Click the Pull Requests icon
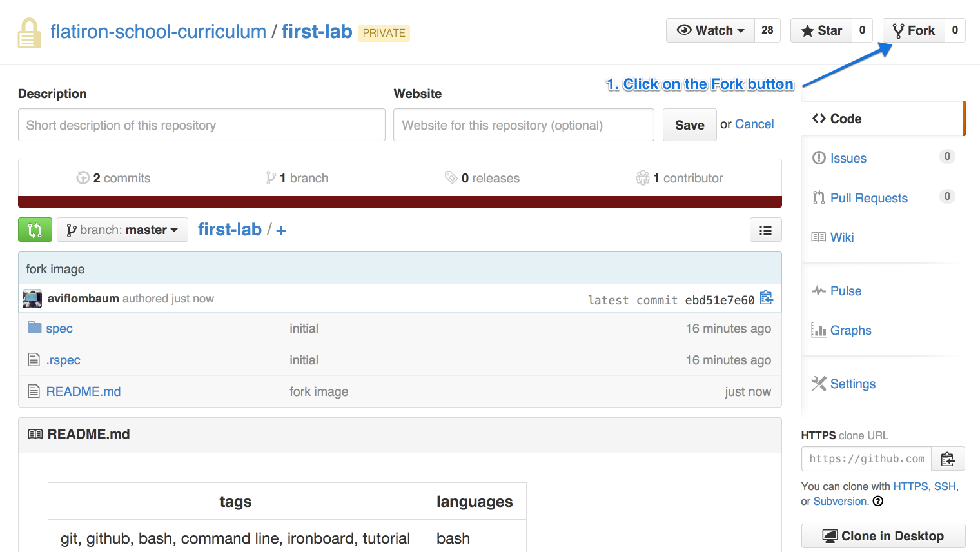Viewport: 980px width, 552px height. [819, 198]
